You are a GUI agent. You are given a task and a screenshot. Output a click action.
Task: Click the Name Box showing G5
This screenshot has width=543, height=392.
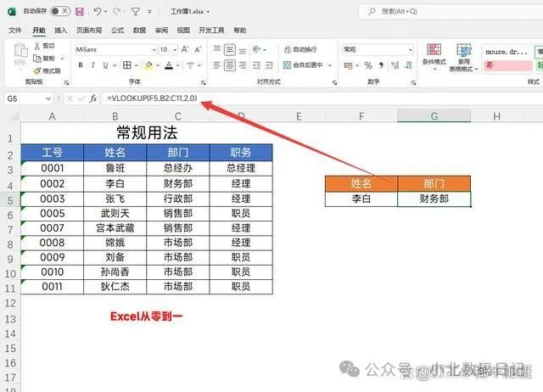point(28,98)
